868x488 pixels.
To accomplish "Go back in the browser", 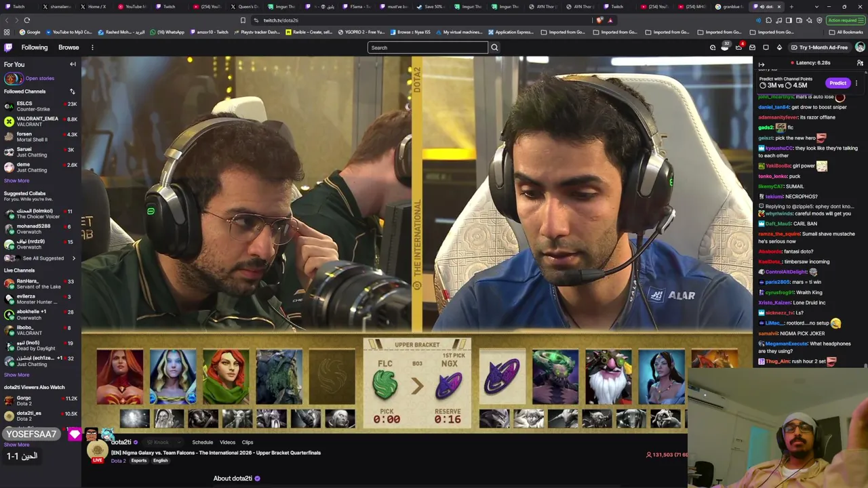I will [7, 20].
